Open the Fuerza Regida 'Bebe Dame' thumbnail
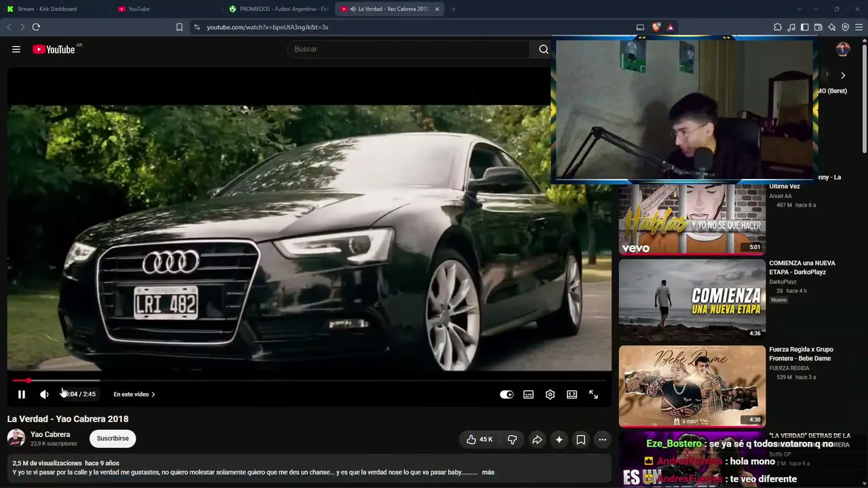 coord(692,386)
